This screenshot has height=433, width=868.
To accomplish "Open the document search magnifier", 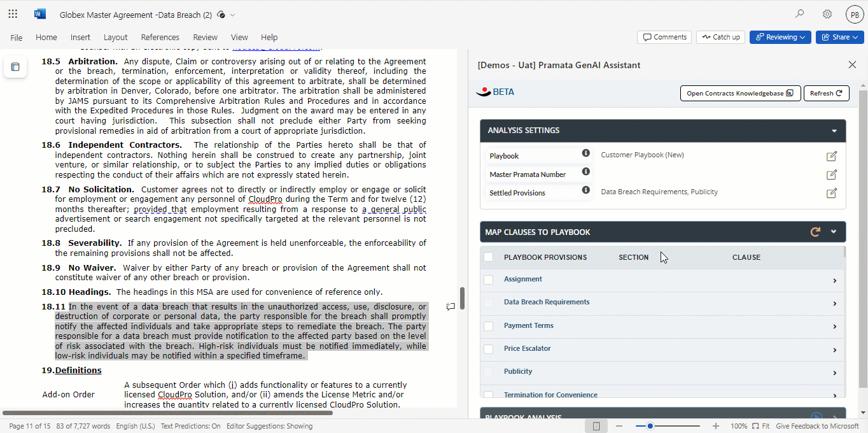I will point(800,14).
